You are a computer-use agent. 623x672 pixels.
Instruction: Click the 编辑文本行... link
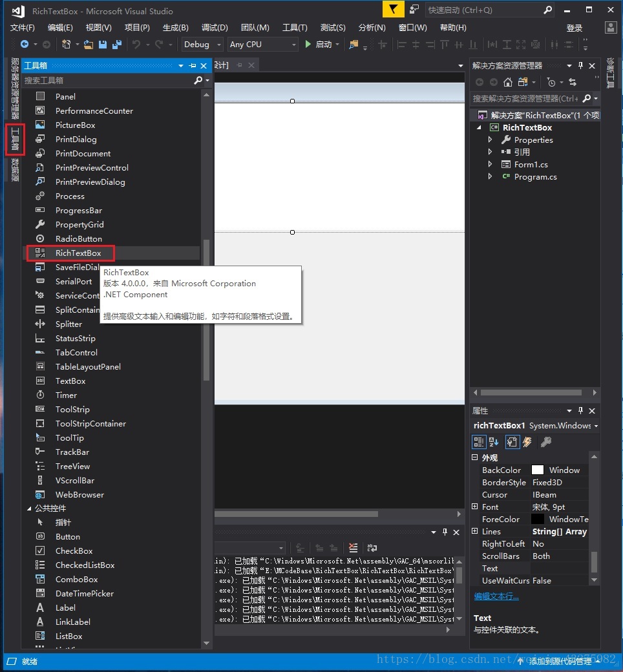click(x=496, y=596)
